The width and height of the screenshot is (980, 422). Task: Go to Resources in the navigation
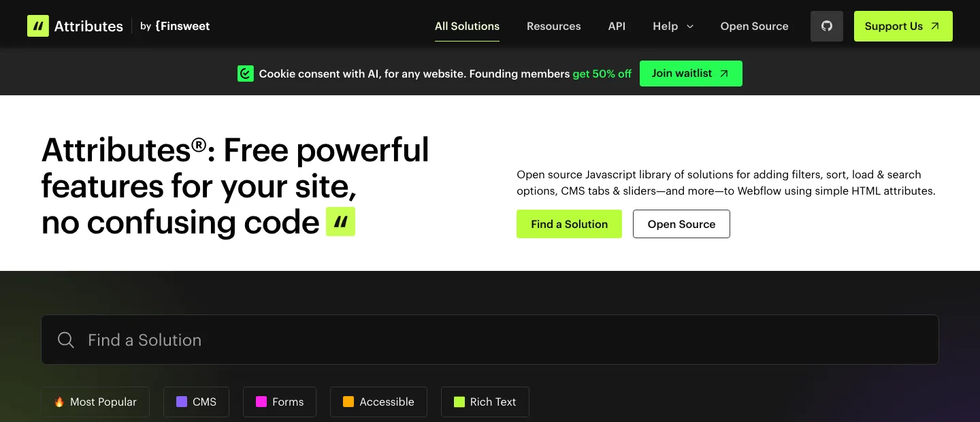tap(554, 26)
